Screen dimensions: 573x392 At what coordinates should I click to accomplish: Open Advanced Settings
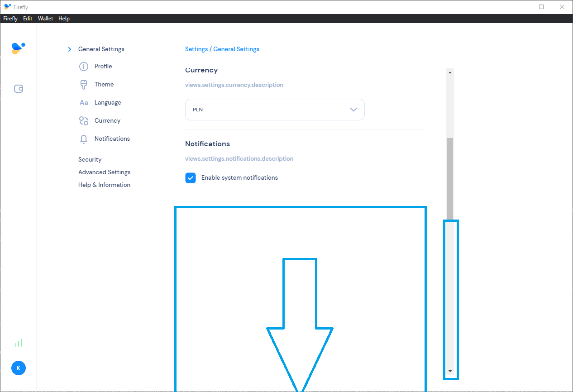pos(104,172)
